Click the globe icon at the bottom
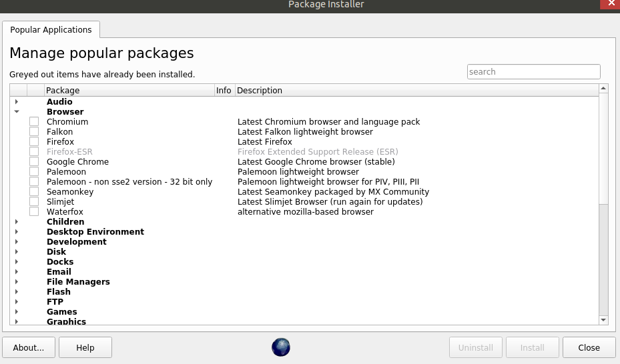The image size is (620, 364). (281, 347)
